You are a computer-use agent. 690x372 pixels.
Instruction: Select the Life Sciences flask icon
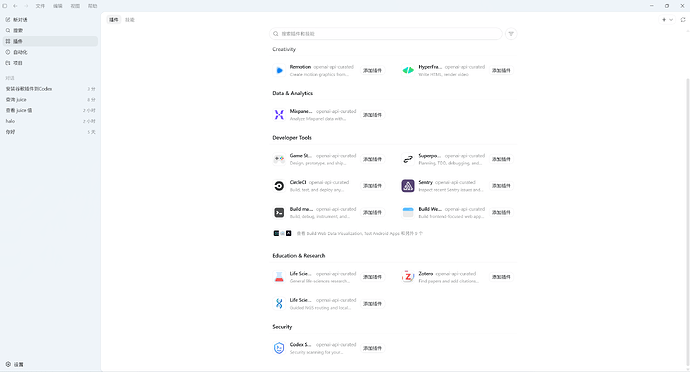point(279,277)
